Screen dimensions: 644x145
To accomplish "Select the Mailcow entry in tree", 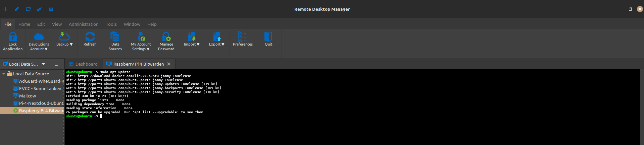I will [x=28, y=96].
